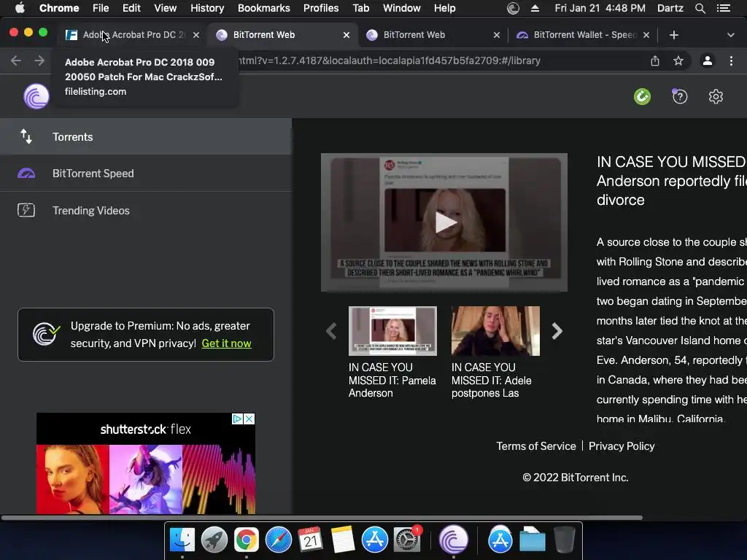Close the BitTorrent Wallet tab
The image size is (747, 560).
point(646,35)
